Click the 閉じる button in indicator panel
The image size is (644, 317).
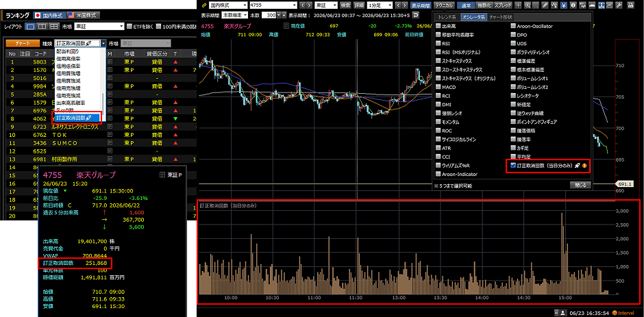580,185
